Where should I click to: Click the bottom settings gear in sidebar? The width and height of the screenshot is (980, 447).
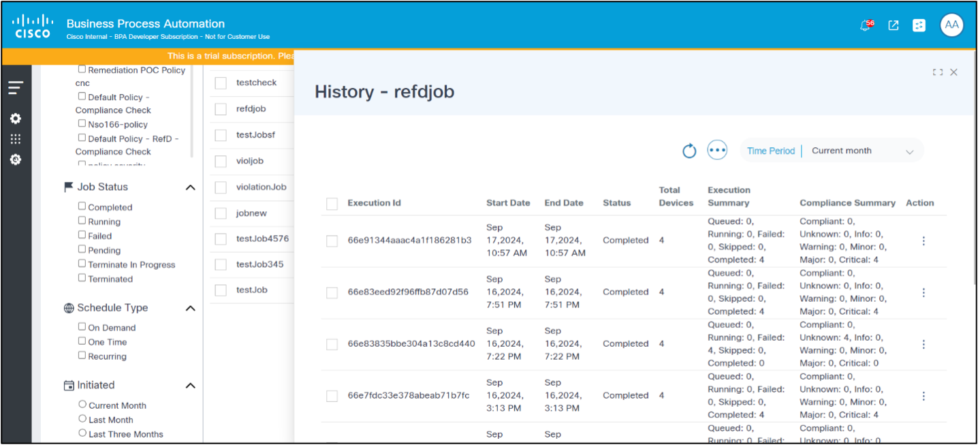pos(16,159)
